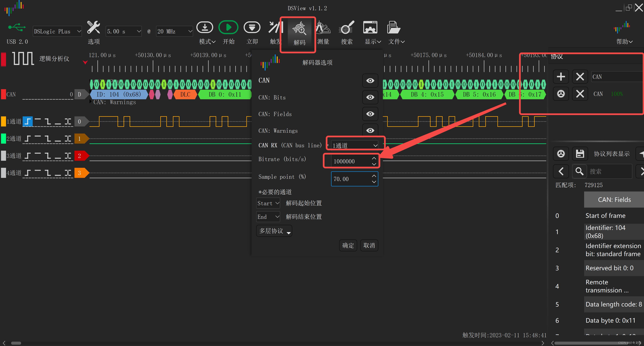Image resolution: width=644 pixels, height=346 pixels.
Task: Click the protocol list search field
Action: pos(610,171)
